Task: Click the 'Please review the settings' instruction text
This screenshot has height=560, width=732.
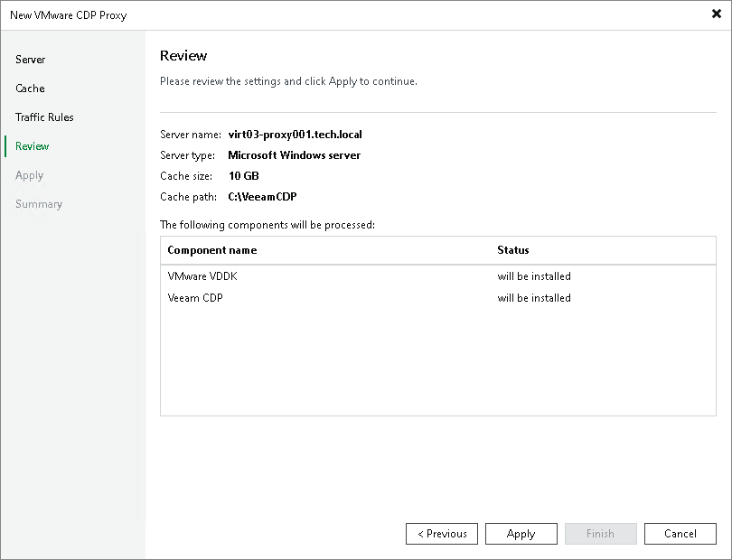Action: pyautogui.click(x=288, y=81)
